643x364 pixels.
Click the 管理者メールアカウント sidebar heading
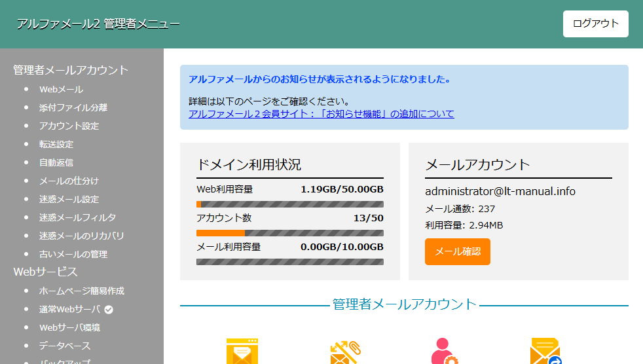pos(71,70)
